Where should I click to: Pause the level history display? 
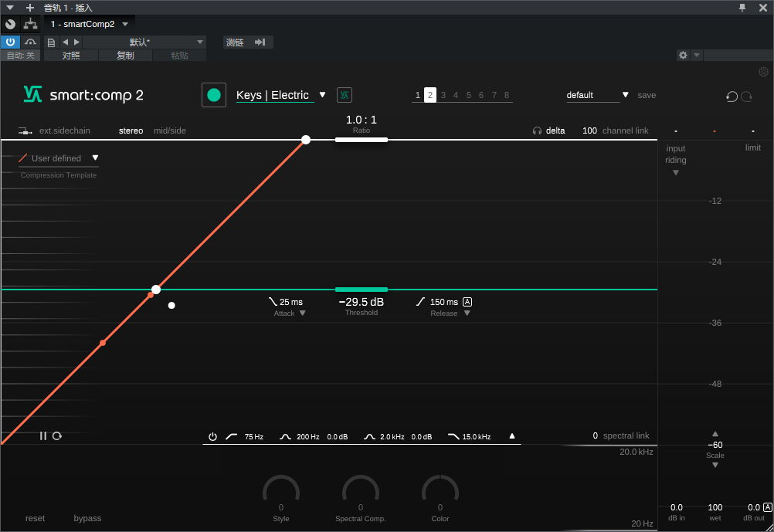(43, 435)
